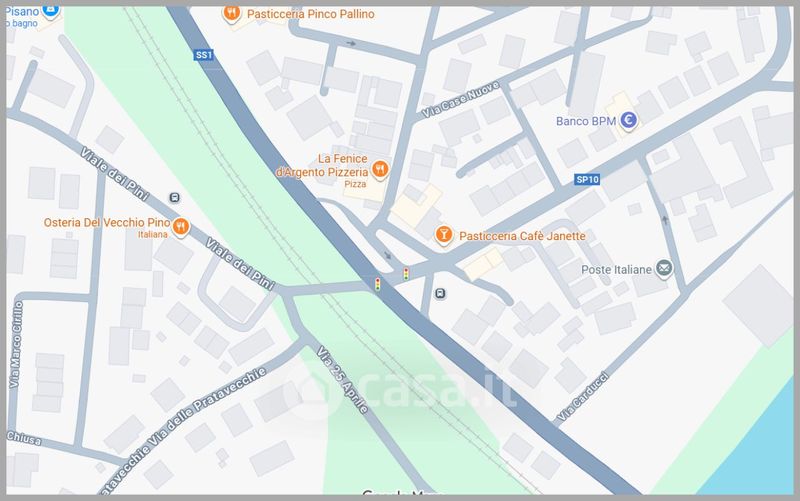The image size is (800, 501).
Task: Click the Poste Italiane text label
Action: click(x=616, y=269)
